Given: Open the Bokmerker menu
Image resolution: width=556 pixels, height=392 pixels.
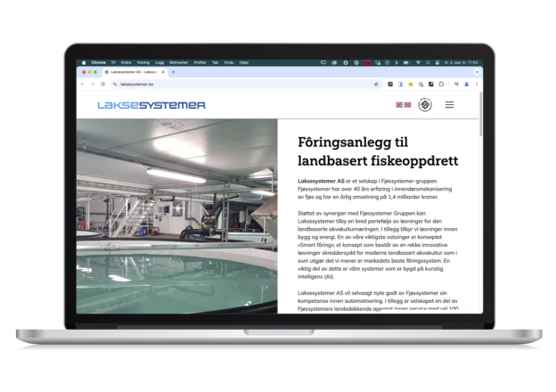Looking at the screenshot, I should point(179,62).
